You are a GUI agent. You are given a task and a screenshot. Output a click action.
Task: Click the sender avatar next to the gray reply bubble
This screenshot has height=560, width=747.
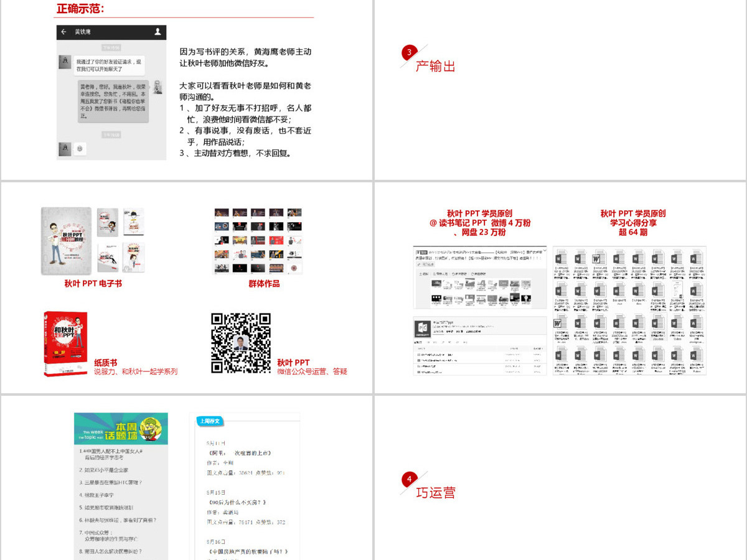point(158,87)
